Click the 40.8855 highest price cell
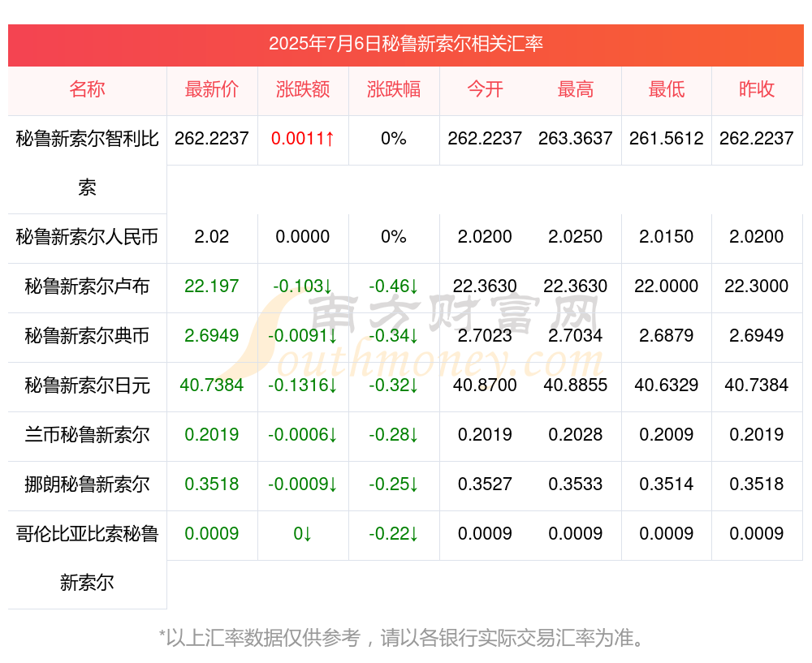 tap(576, 385)
